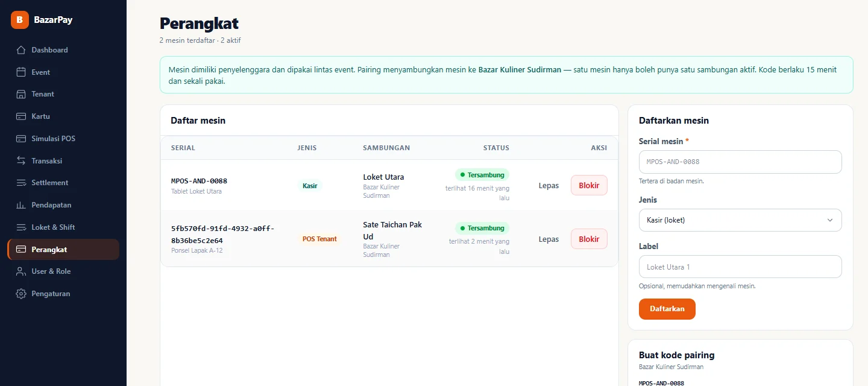Open the Pendapatan page
The width and height of the screenshot is (868, 386).
point(63,205)
